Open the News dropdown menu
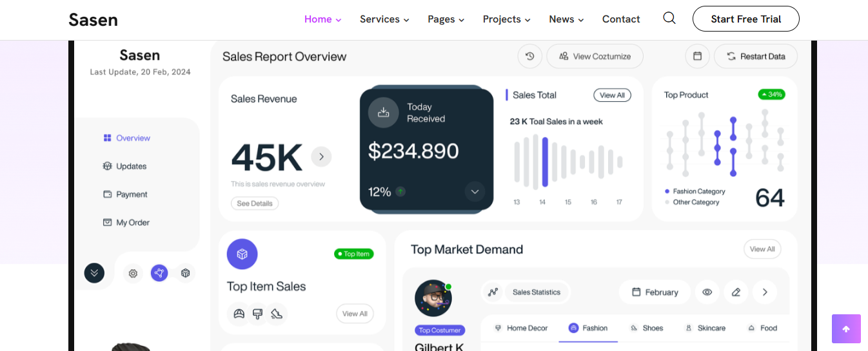The image size is (868, 351). pos(566,19)
